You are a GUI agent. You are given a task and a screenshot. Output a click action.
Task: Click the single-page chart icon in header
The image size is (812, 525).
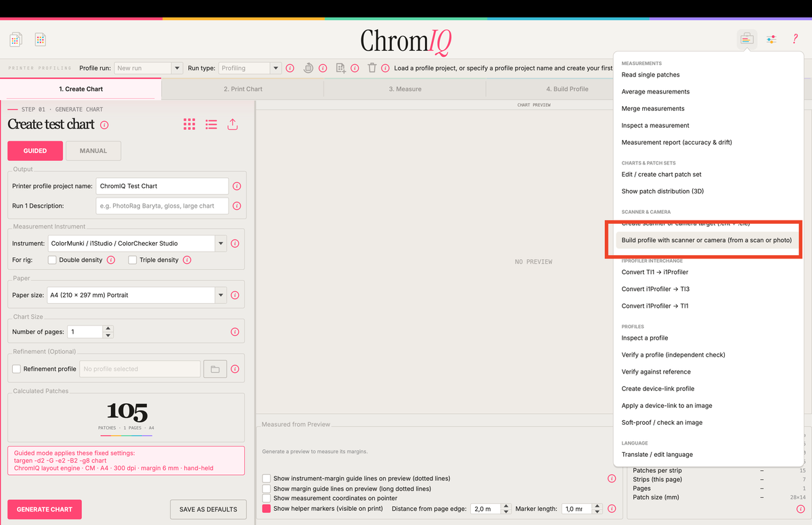click(x=40, y=40)
